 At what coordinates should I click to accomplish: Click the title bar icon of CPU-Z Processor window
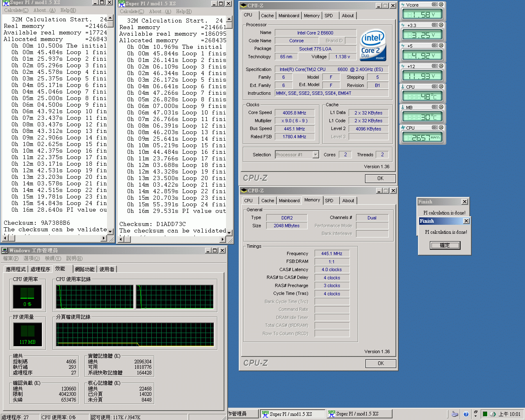(244, 5)
